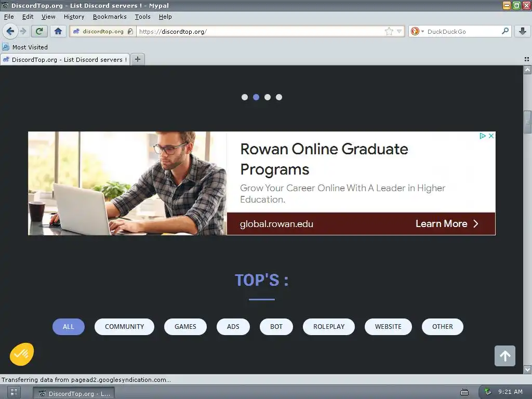This screenshot has width=532, height=399.
Task: Click the global.rowan.edu ad link
Action: click(276, 224)
